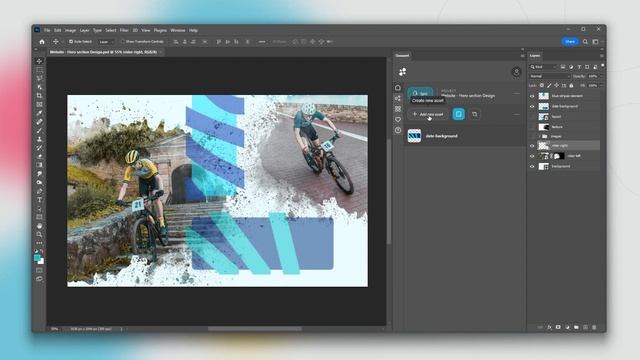Select the Pen tool

[x=39, y=191]
